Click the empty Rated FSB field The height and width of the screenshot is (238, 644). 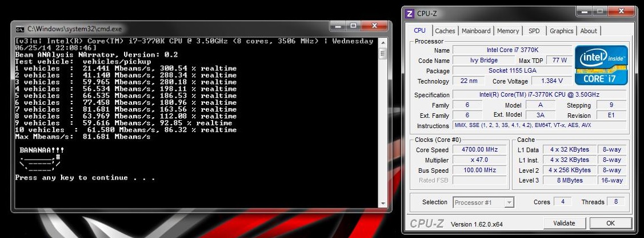click(480, 180)
